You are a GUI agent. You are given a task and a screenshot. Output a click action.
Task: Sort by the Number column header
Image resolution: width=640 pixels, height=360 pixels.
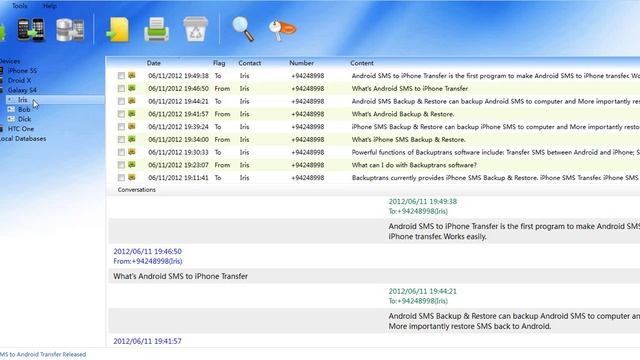[x=302, y=63]
